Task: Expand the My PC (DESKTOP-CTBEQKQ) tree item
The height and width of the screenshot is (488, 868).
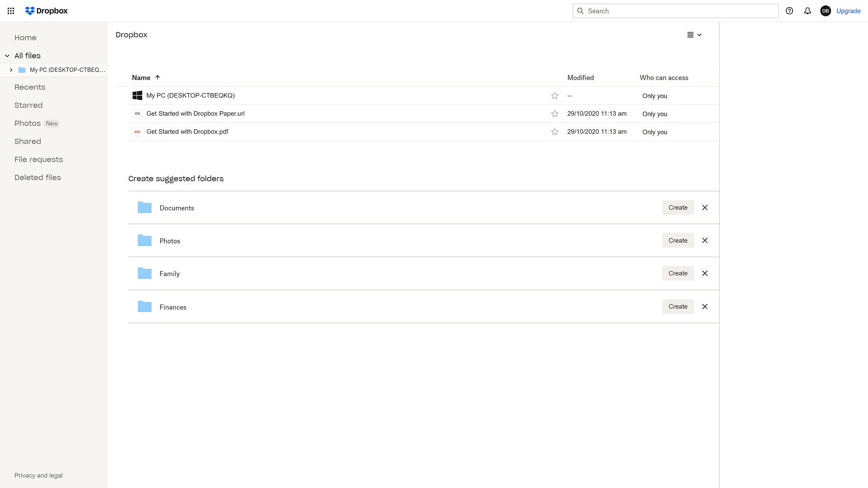Action: click(11, 70)
